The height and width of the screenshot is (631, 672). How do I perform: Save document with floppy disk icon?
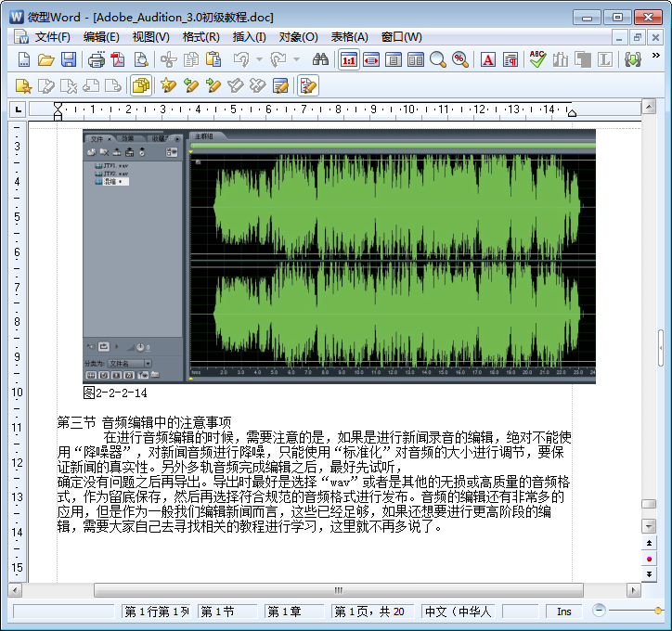pos(69,59)
